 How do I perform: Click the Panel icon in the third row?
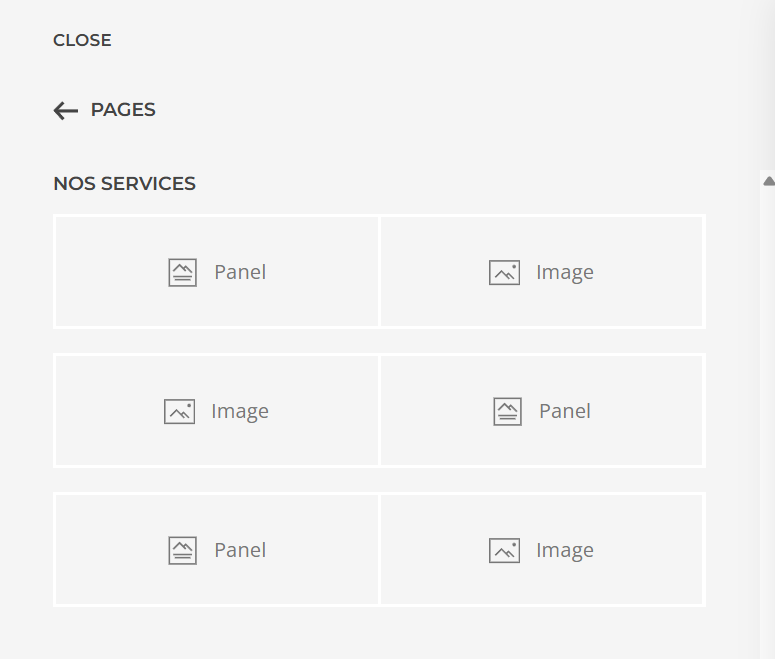[x=182, y=550]
